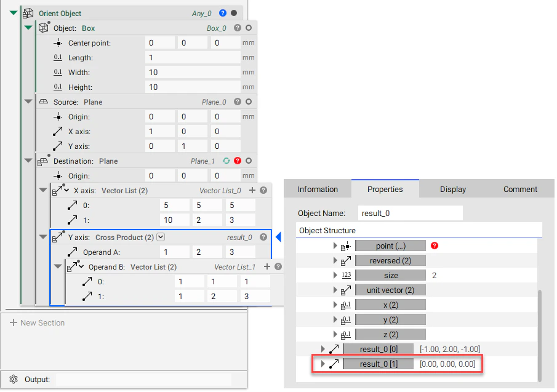Open help for Y axis result_0
557x392 pixels.
(263, 237)
